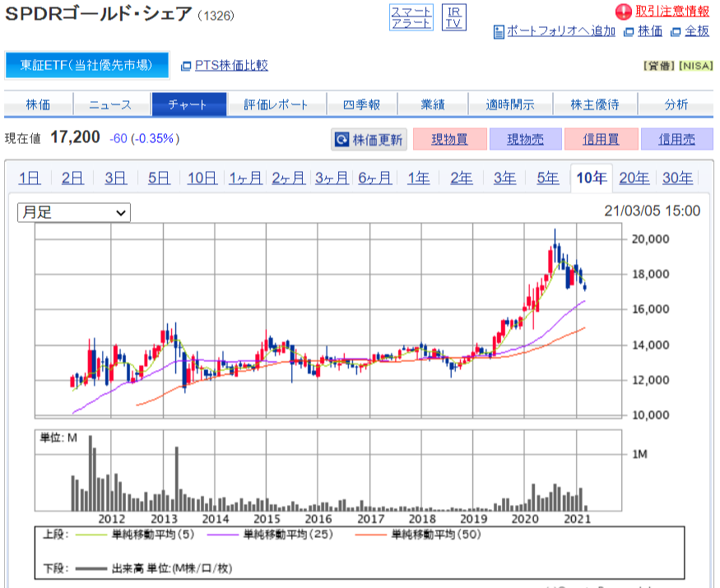Select the 2ヶ月 chart period
This screenshot has height=588, width=720.
click(x=288, y=178)
